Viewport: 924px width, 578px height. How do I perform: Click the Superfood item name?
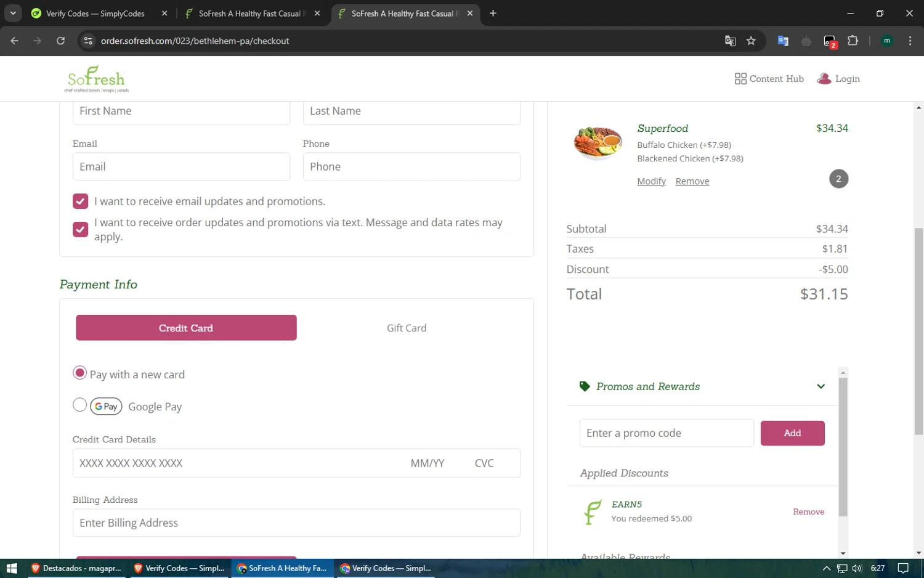662,128
